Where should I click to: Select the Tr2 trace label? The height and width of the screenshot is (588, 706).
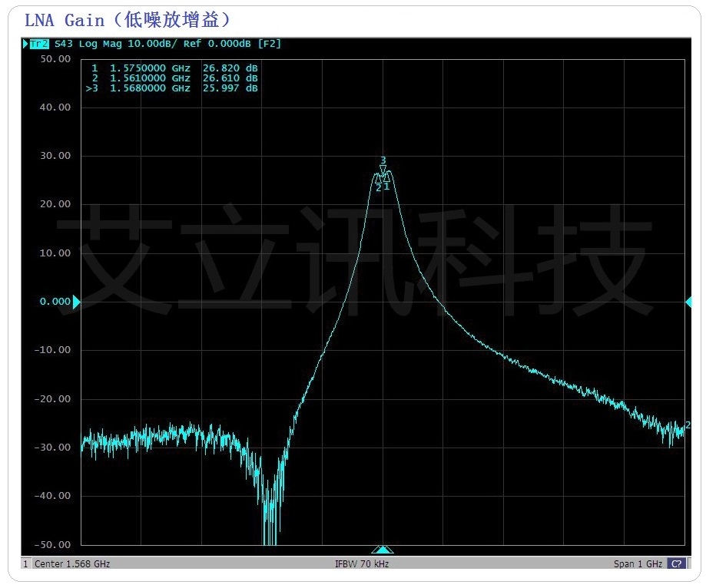pos(39,44)
